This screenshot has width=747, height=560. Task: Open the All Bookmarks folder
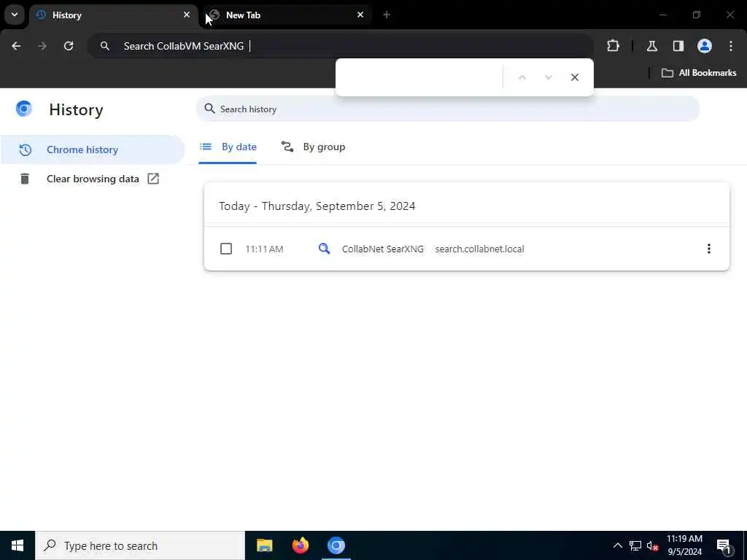[x=698, y=73]
